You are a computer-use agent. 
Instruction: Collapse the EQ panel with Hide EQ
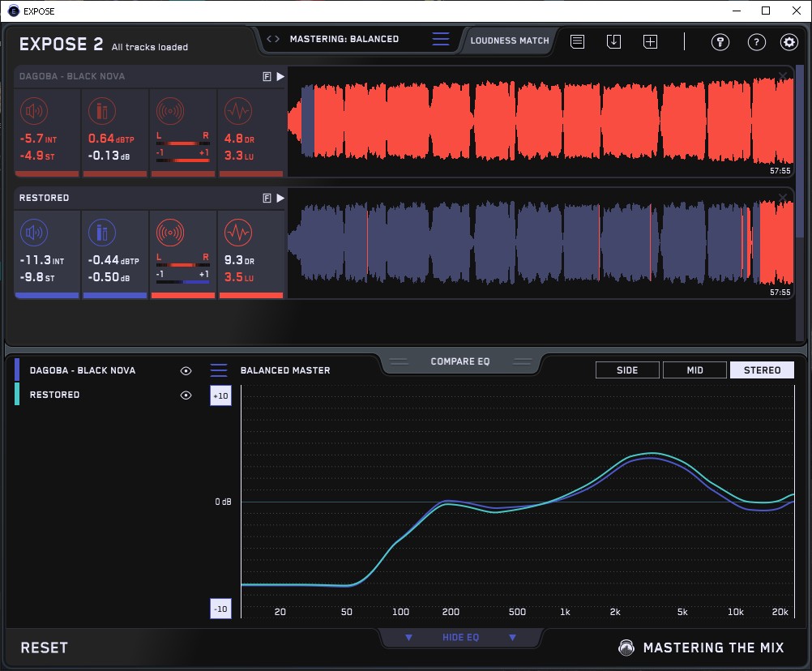(x=460, y=637)
